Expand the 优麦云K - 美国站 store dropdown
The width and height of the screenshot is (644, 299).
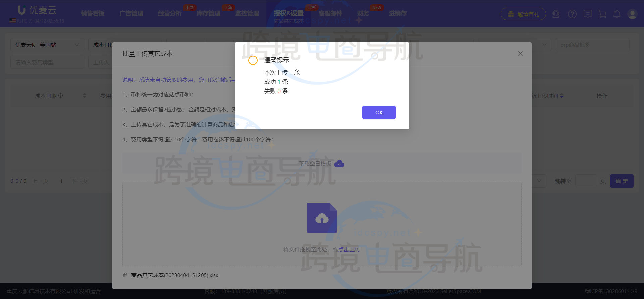click(47, 45)
